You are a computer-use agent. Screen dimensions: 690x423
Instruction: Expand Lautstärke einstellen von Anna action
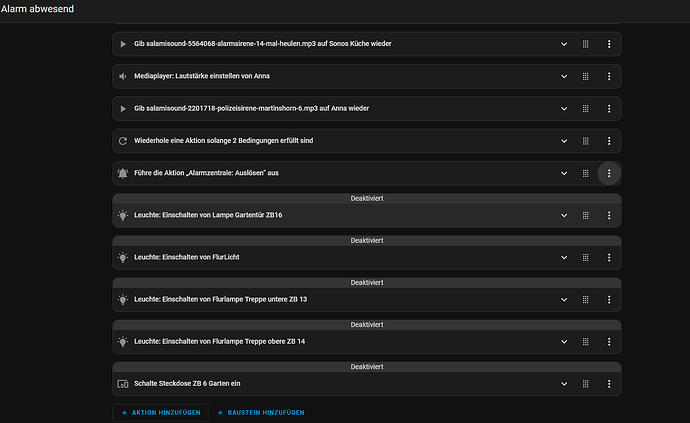[x=564, y=77]
